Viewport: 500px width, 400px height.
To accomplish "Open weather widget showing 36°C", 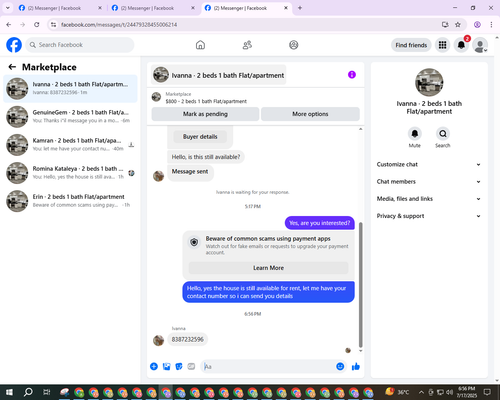I will [397, 392].
